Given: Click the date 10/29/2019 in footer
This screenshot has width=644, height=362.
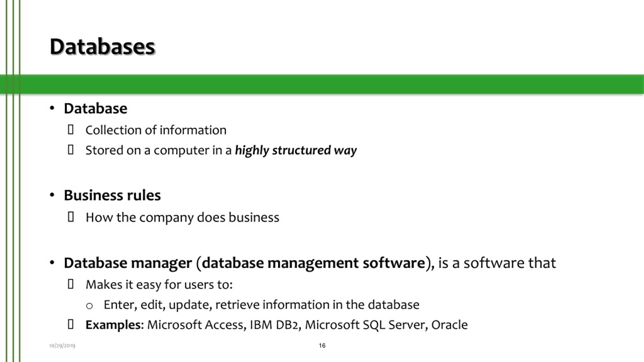Looking at the screenshot, I should 62,346.
